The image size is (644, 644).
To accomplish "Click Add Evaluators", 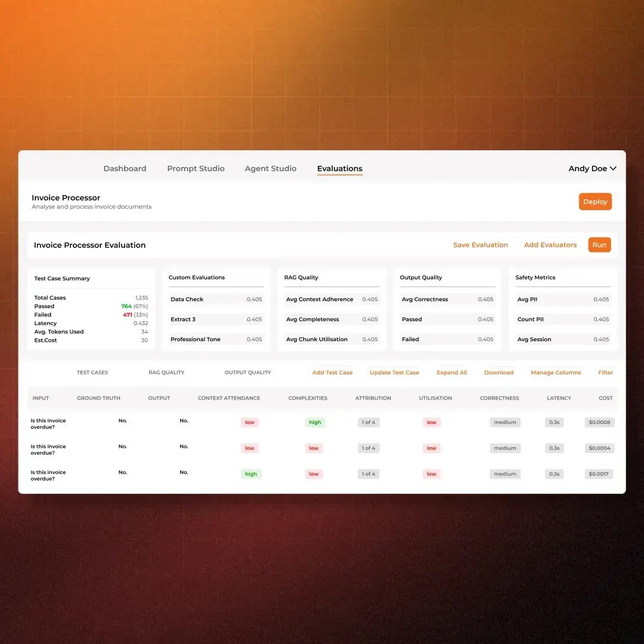I will click(550, 245).
